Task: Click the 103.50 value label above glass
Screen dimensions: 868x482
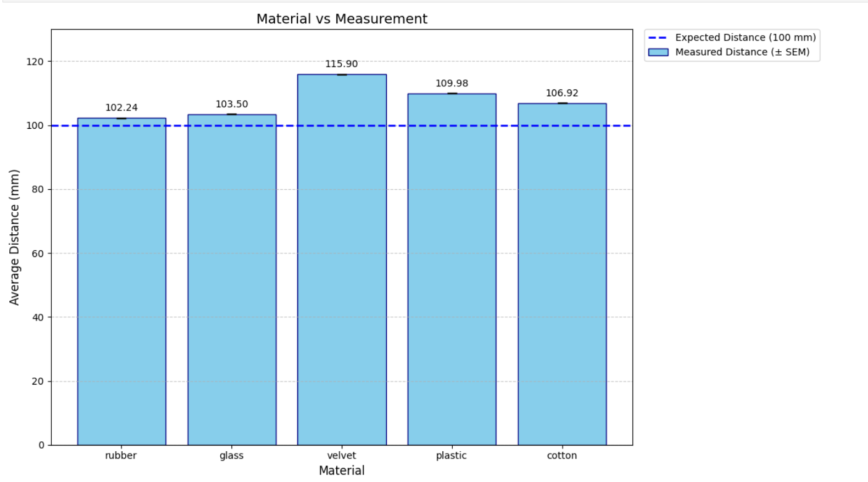Action: point(231,104)
